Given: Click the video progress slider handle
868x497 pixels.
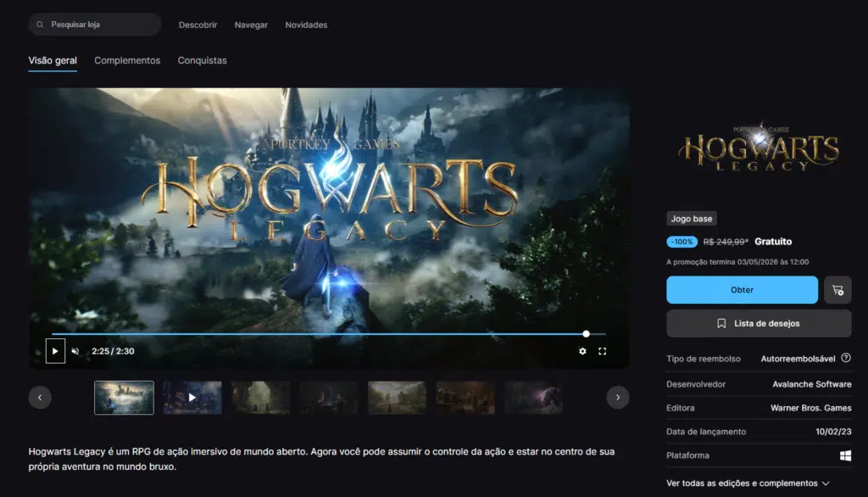Looking at the screenshot, I should [587, 333].
